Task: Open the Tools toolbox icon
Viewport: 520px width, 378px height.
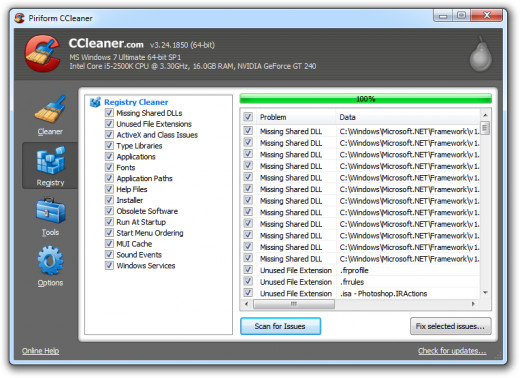Action: coord(50,211)
